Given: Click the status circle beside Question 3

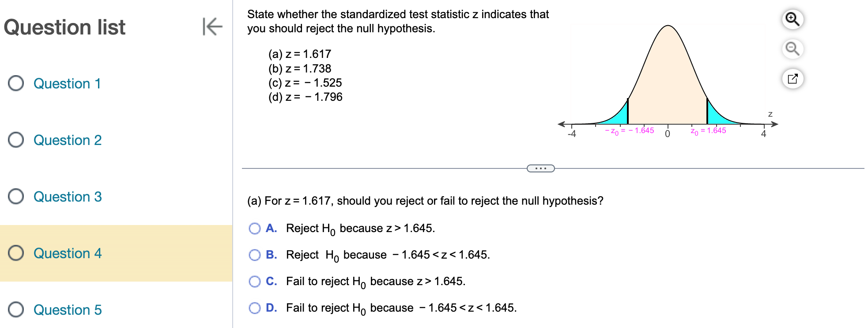Looking at the screenshot, I should point(16,197).
